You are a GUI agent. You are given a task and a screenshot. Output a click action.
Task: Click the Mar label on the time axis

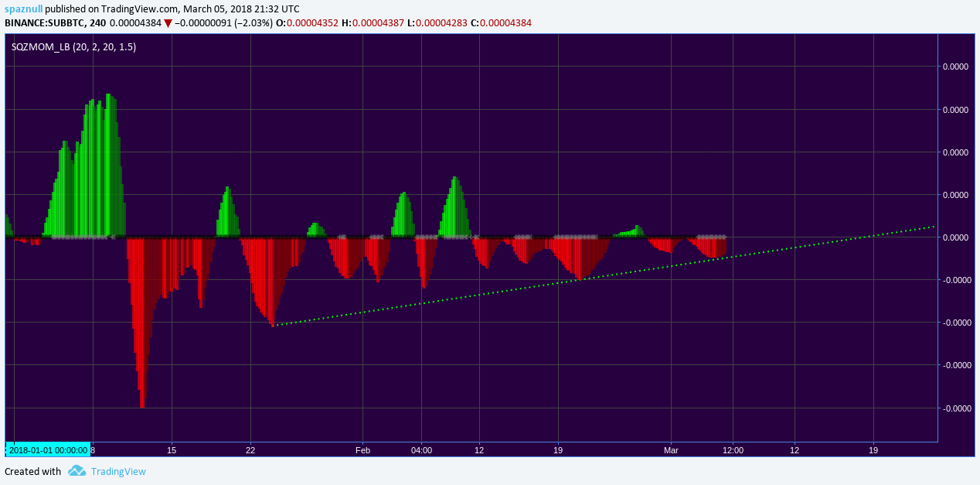click(x=671, y=449)
